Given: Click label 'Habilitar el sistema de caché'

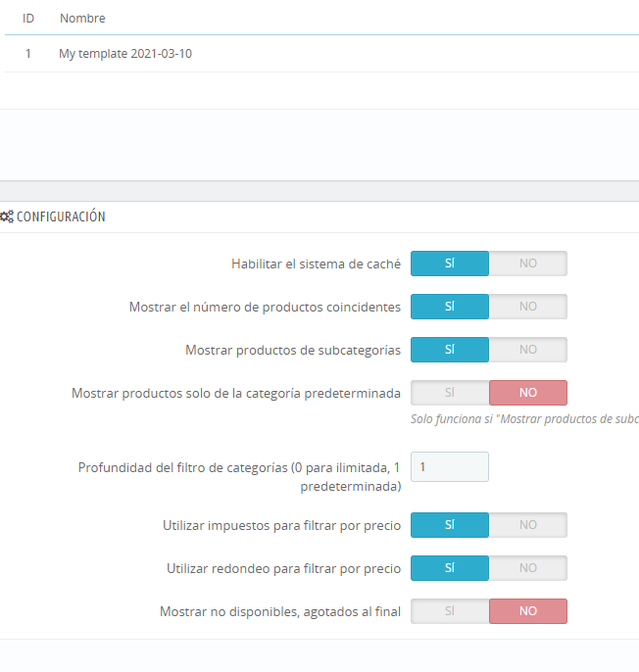Looking at the screenshot, I should (x=316, y=264).
